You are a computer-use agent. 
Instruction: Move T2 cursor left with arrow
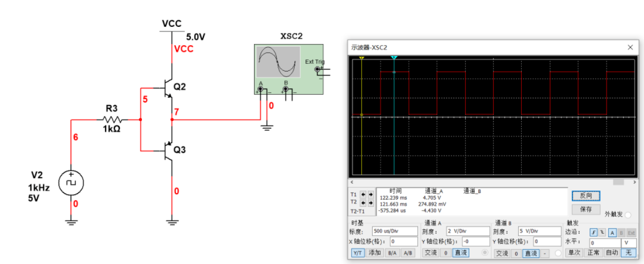pyautogui.click(x=363, y=202)
